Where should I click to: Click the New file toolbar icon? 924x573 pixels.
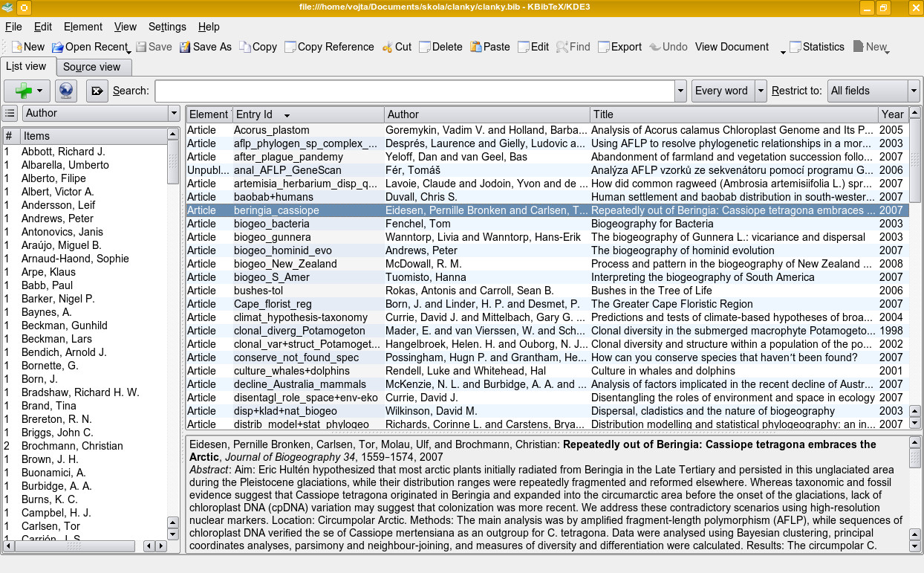(16, 47)
